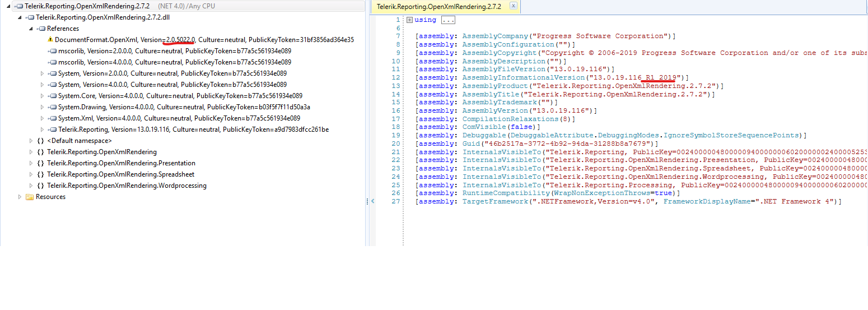Click the braces icon of Default namespace
Image resolution: width=868 pixels, height=310 pixels.
click(41, 141)
